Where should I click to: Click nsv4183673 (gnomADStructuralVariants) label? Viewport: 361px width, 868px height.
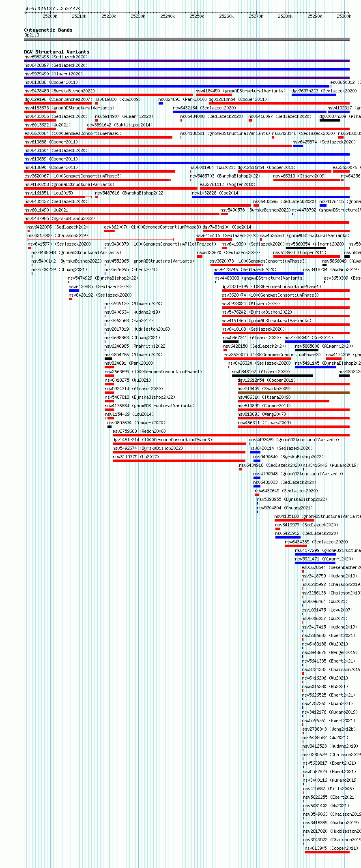(69, 108)
